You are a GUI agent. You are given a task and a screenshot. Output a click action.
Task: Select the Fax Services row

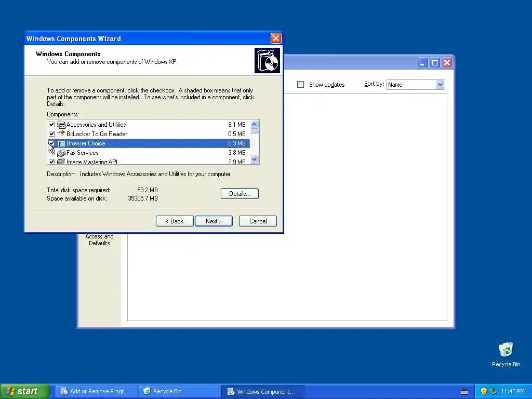click(149, 153)
